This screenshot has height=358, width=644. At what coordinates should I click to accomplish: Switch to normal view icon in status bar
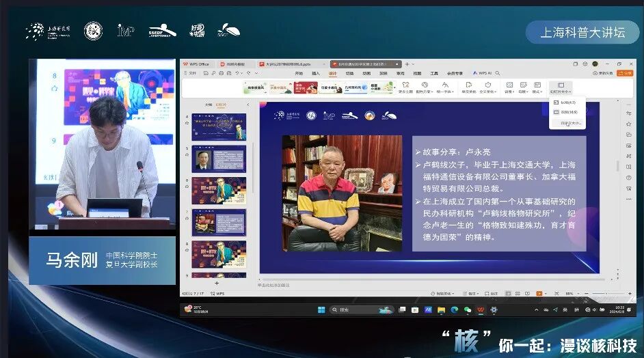tap(508, 294)
